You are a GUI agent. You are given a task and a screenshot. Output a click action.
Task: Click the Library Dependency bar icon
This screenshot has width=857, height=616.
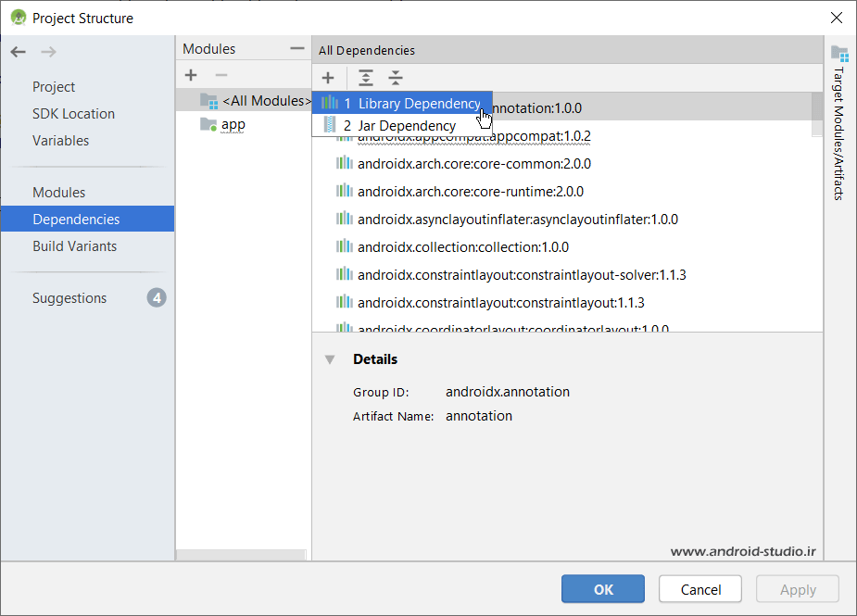click(x=330, y=102)
